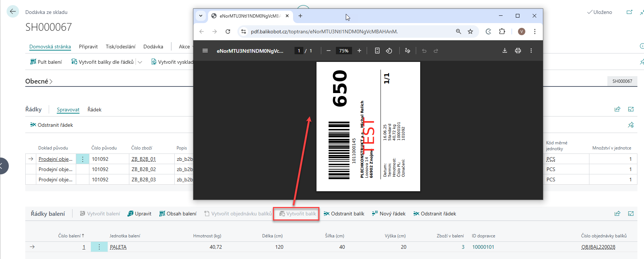
Task: Zoom in on the PDF viewer
Action: [x=359, y=51]
